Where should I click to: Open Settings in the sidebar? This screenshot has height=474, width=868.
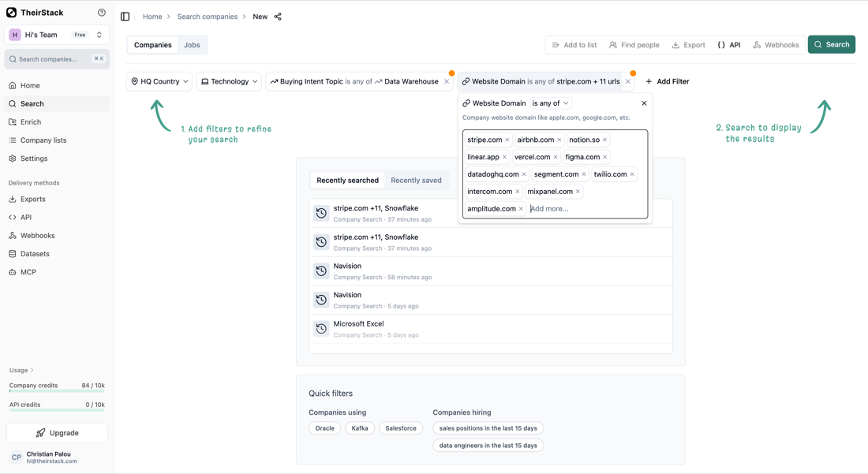(x=57, y=159)
